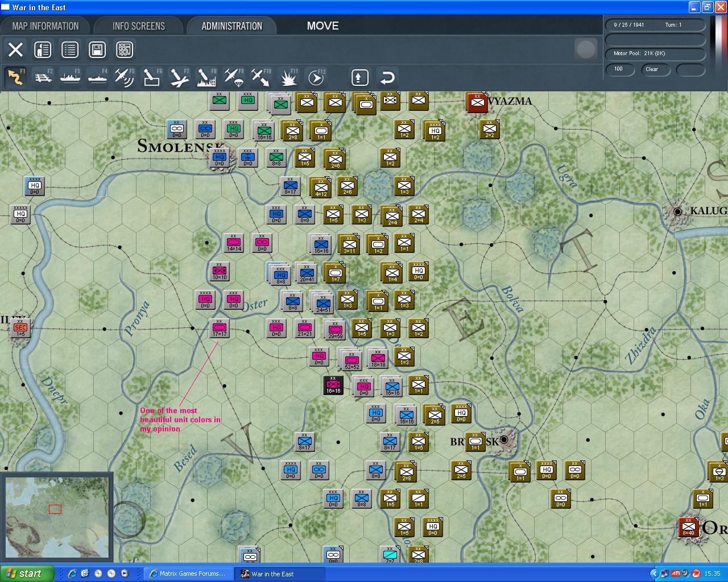Viewport: 728px width, 582px height.
Task: Click the floppy disk save game icon
Action: (97, 49)
